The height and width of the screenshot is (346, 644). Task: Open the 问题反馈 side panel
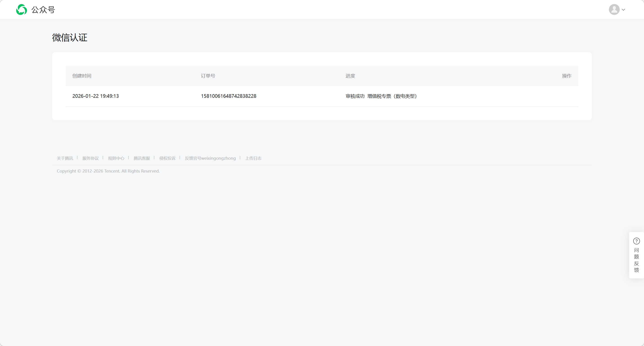(636, 260)
